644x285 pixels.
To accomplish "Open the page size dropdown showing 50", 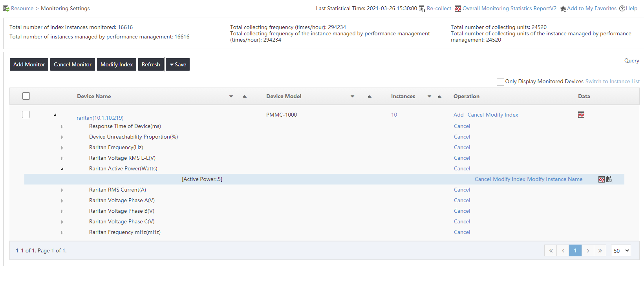I will [x=621, y=250].
